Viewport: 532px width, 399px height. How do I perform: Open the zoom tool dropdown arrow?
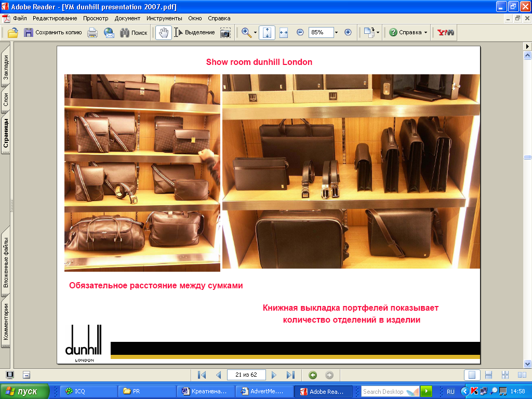[255, 33]
